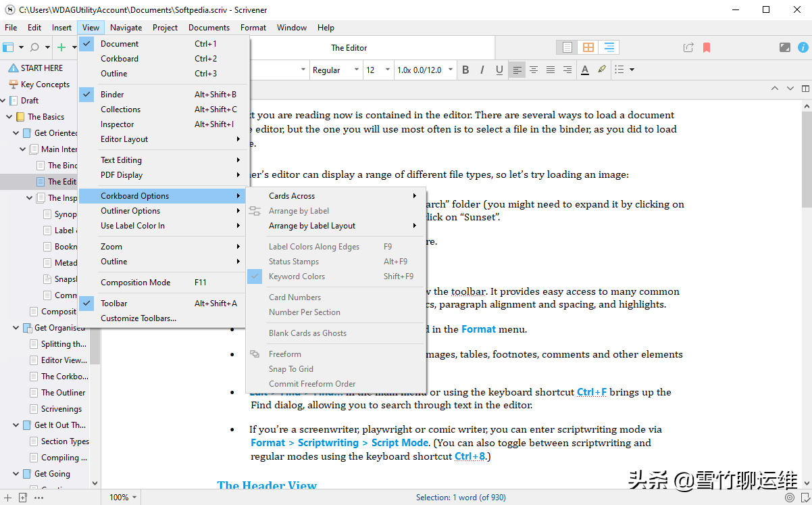Click the binder footer ellipsis options
812x505 pixels.
click(39, 498)
